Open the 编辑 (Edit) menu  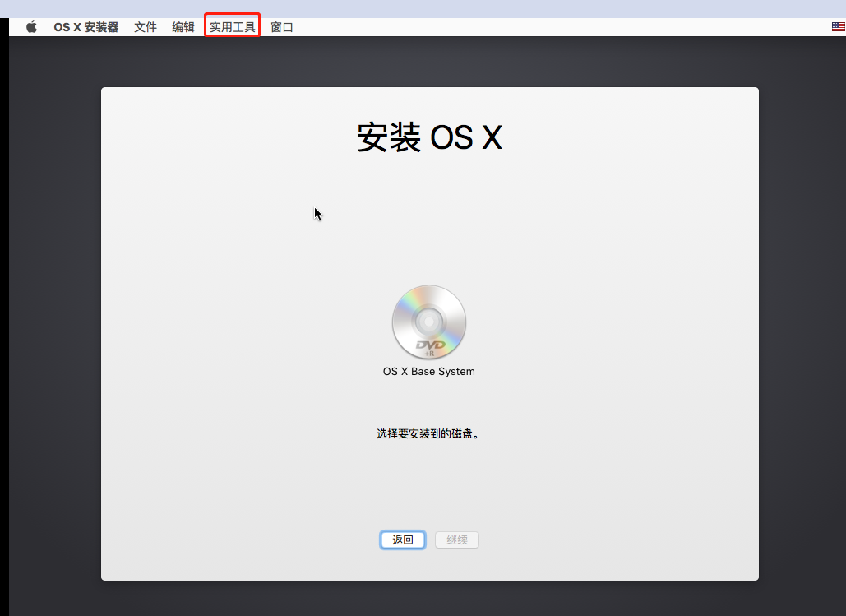point(183,25)
